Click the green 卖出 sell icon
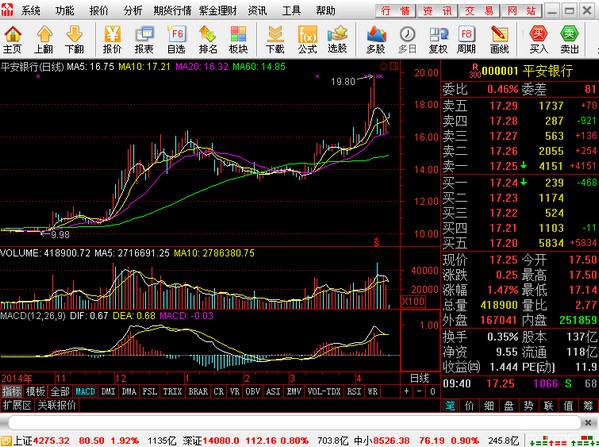The height and width of the screenshot is (447, 599). [x=569, y=39]
